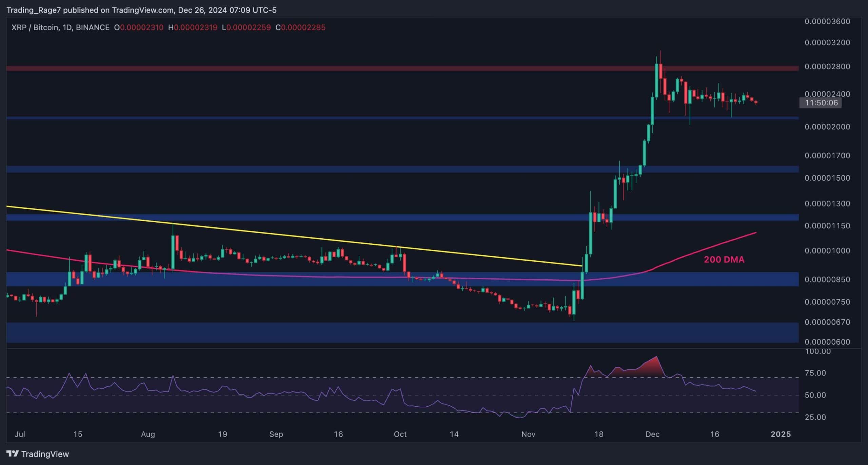Click the 11:50:06 countdown price label
Screen dimensions: 868x465
pyautogui.click(x=821, y=103)
